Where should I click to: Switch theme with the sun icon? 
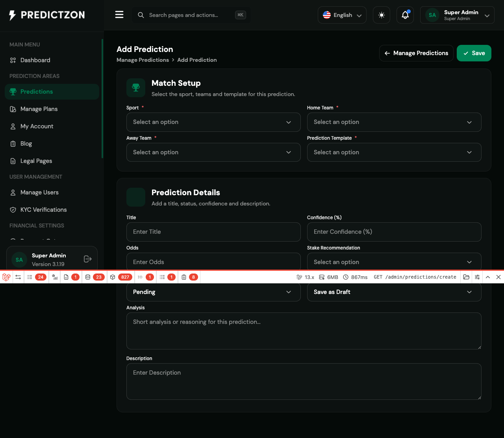(x=382, y=15)
